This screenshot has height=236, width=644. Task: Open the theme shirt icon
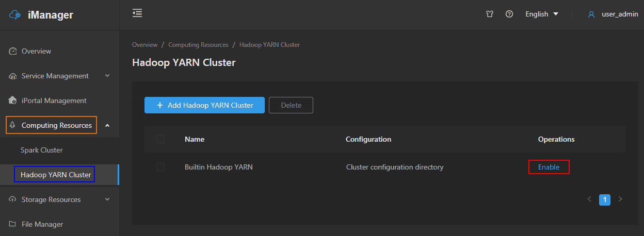pos(490,14)
